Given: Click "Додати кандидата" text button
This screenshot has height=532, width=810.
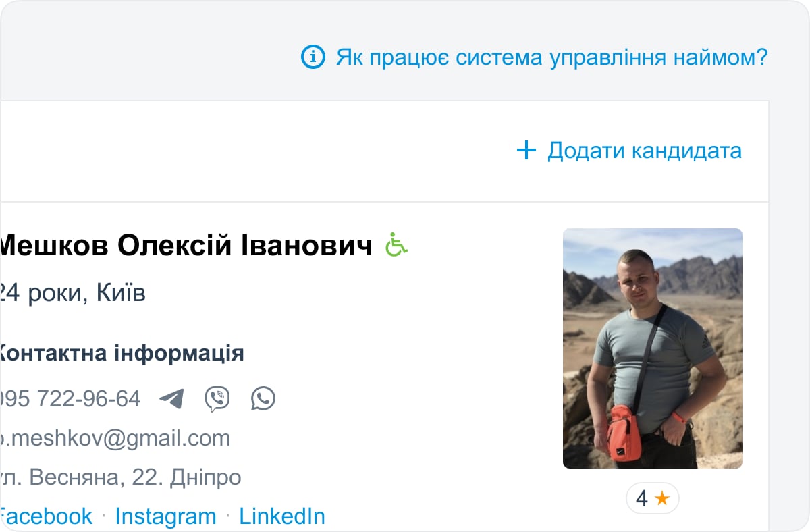Looking at the screenshot, I should tap(644, 150).
